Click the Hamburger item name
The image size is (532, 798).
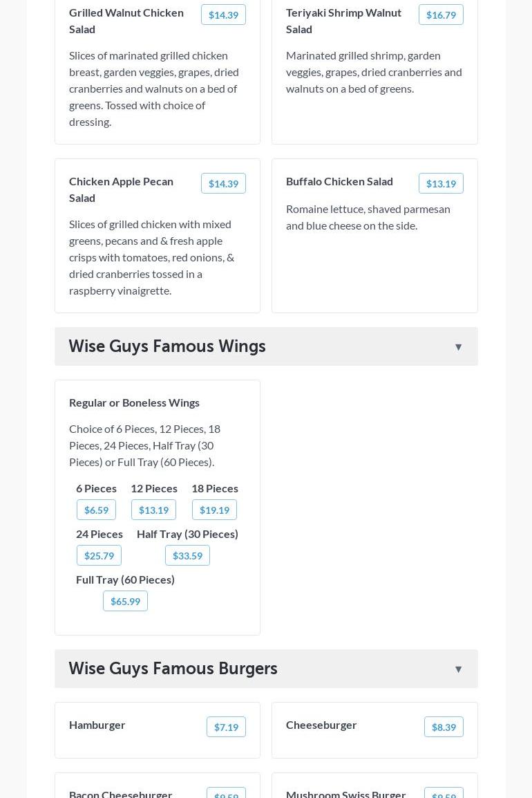97,725
